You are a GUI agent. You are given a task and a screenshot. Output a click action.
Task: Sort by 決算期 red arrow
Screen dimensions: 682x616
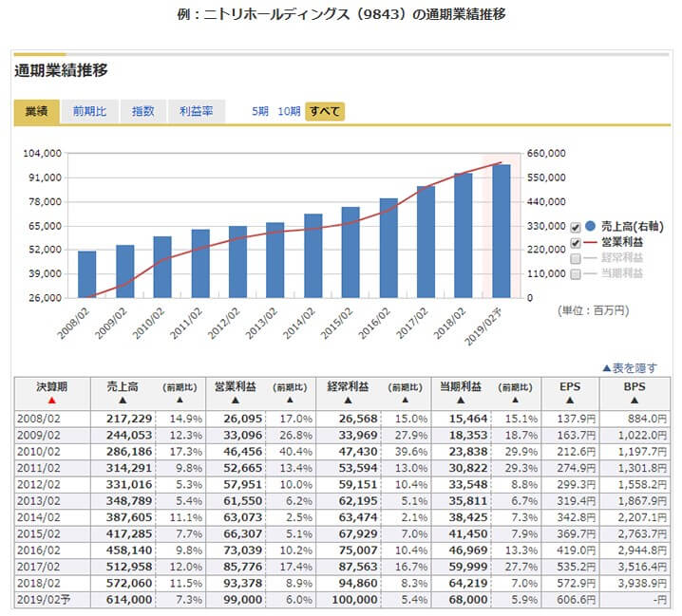(x=51, y=401)
